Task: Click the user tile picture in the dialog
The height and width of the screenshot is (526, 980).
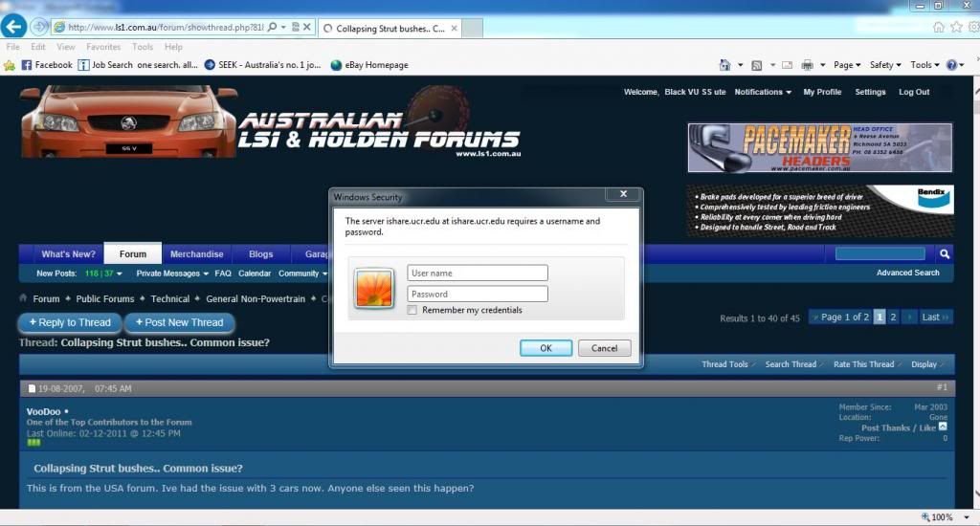Action: 374,289
